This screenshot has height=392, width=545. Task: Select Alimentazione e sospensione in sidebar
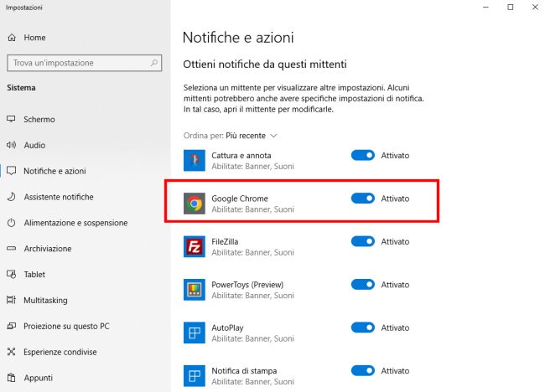pos(75,223)
